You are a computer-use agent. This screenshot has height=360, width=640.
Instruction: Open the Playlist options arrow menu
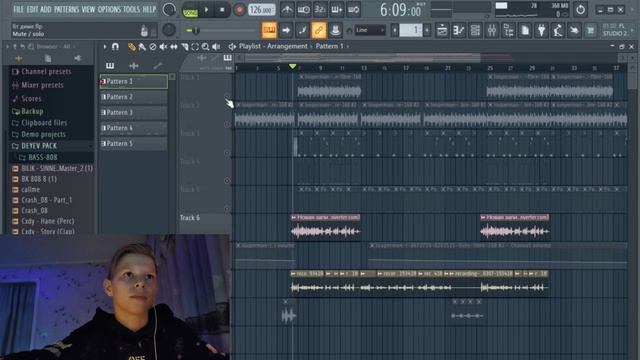pyautogui.click(x=105, y=47)
